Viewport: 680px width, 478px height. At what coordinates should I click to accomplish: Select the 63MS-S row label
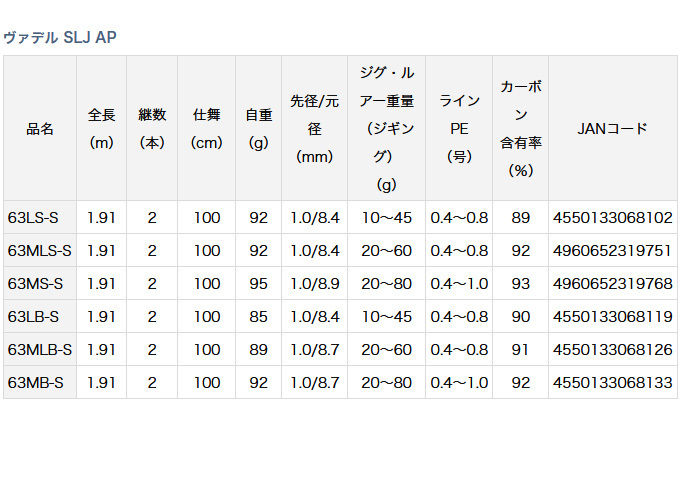click(36, 283)
